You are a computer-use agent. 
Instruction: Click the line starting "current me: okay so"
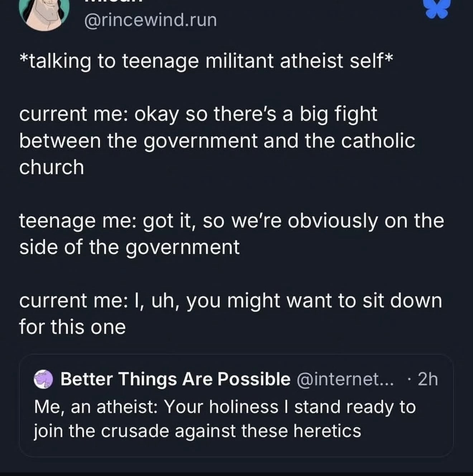tap(198, 114)
